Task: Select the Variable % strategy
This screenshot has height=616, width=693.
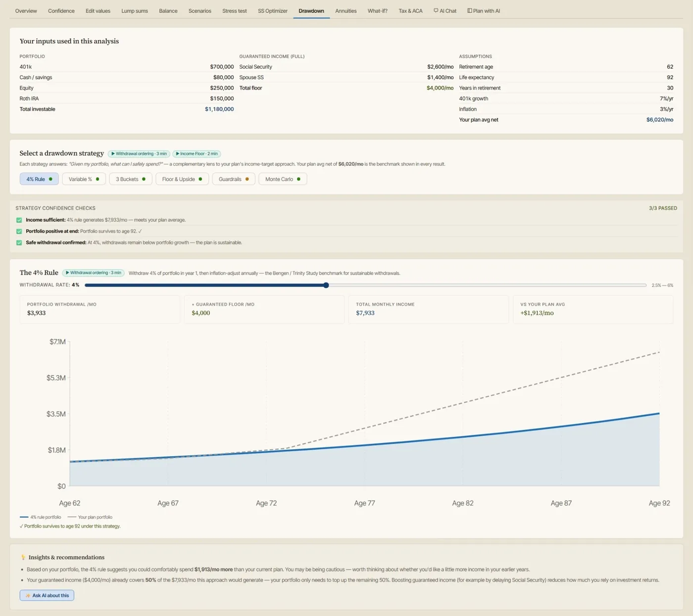Action: [84, 179]
